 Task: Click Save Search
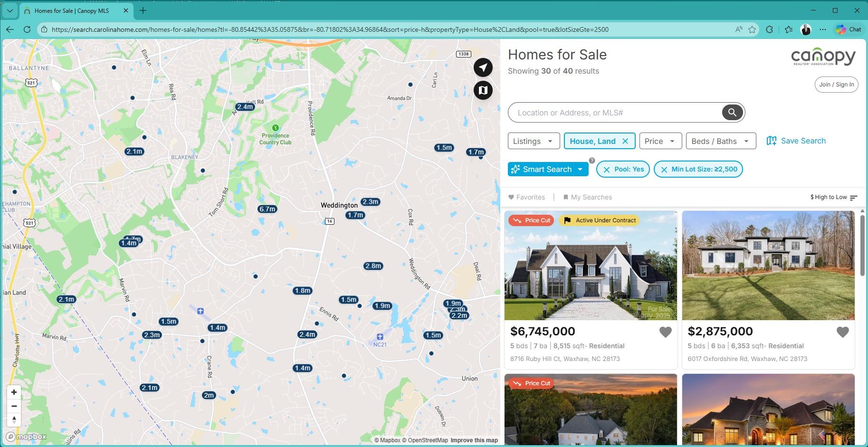(796, 141)
